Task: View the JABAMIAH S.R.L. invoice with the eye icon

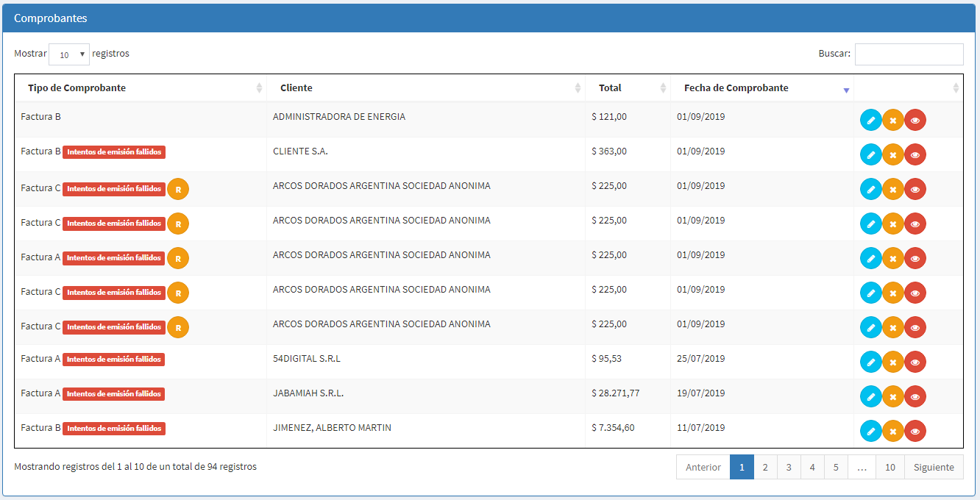Action: click(915, 396)
